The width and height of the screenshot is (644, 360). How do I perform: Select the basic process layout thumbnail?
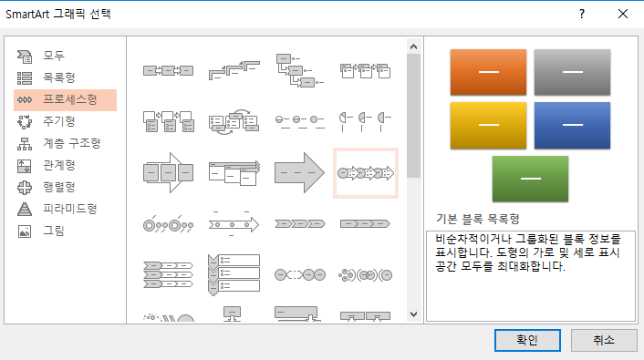pyautogui.click(x=168, y=70)
